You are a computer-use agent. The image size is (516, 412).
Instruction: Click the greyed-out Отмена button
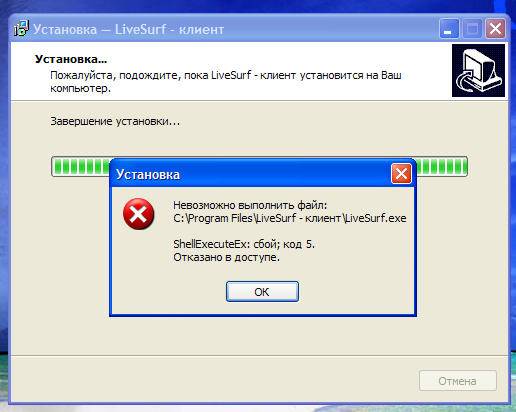click(458, 381)
